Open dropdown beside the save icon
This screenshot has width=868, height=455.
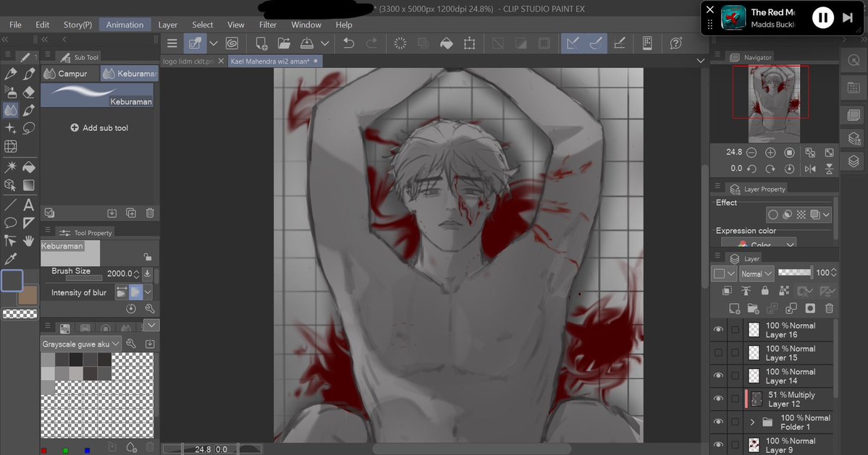pos(325,43)
